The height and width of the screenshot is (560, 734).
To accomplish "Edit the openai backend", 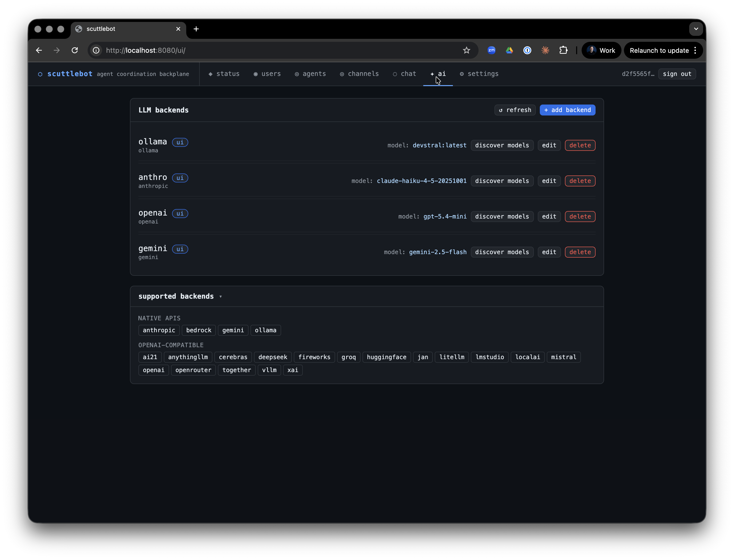I will [x=549, y=217].
